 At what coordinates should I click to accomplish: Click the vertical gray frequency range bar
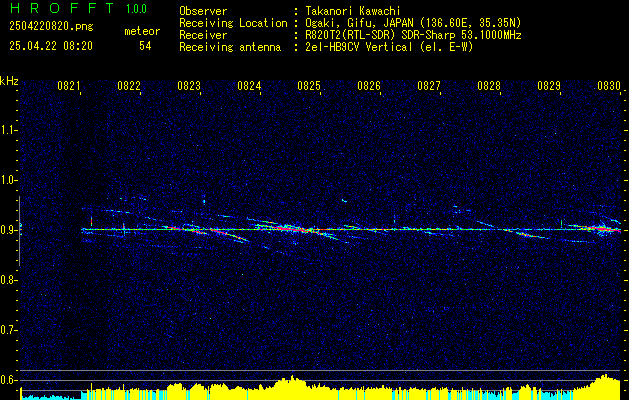coord(19,231)
